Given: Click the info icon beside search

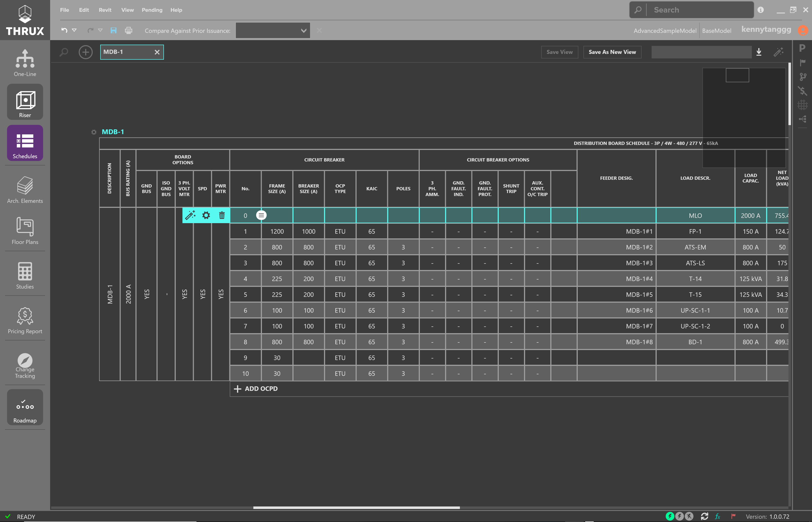Looking at the screenshot, I should pos(761,10).
